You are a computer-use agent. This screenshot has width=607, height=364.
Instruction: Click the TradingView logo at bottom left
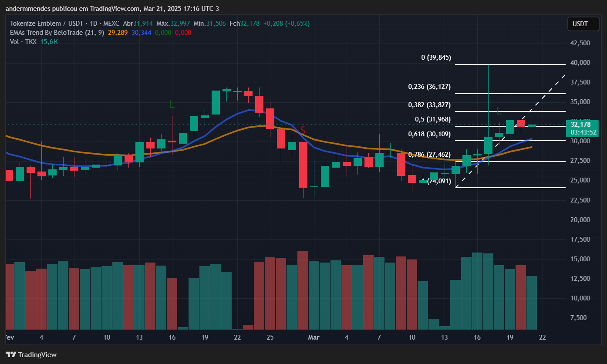[31, 354]
